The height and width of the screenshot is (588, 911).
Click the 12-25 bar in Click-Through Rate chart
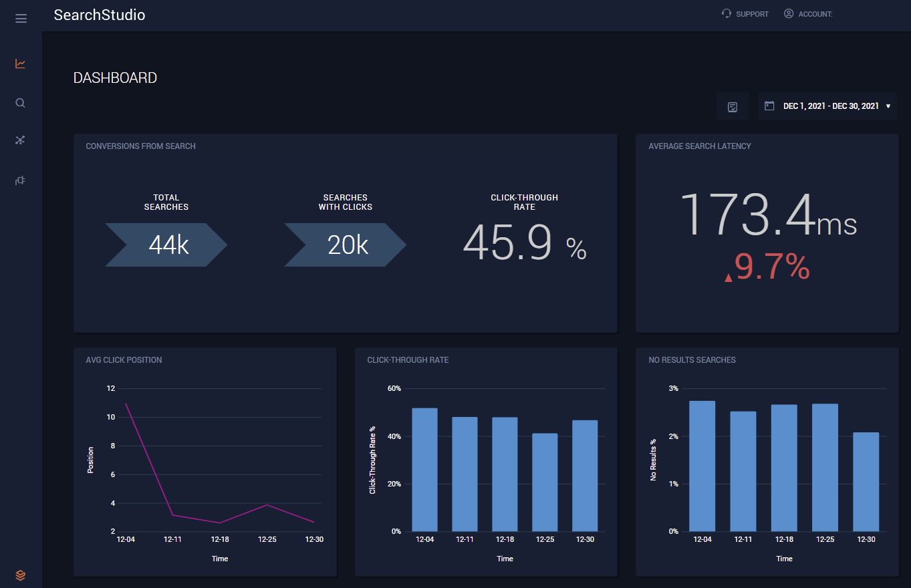pos(545,482)
